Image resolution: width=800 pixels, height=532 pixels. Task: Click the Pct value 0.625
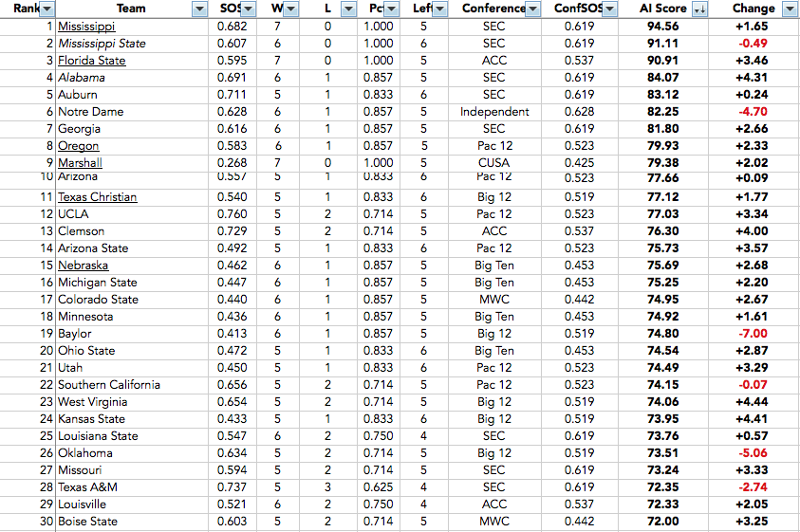(x=378, y=487)
